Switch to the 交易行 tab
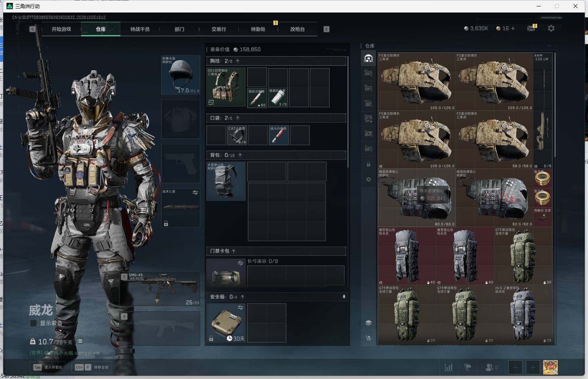The height and width of the screenshot is (379, 588). pos(219,29)
